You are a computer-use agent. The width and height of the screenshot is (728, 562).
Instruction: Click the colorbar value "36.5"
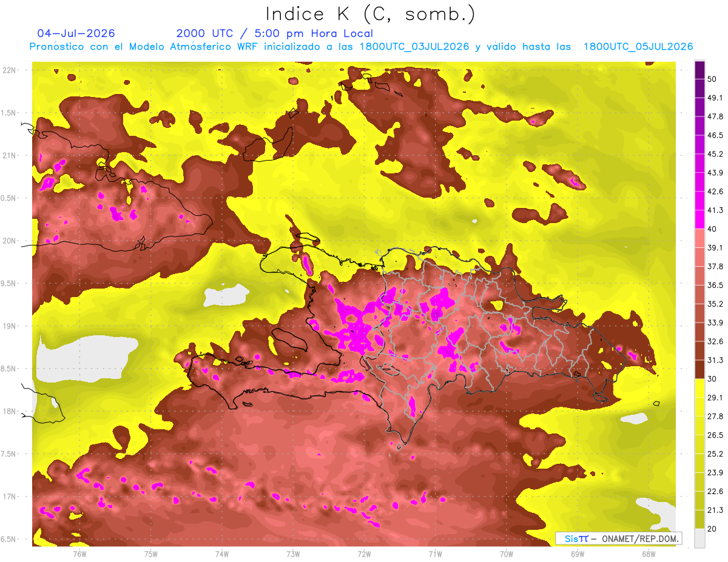(x=715, y=285)
